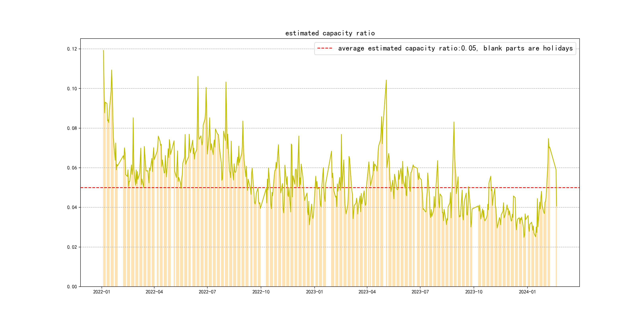Click the 2022-04 x-axis date label
The height and width of the screenshot is (322, 644).
(x=154, y=292)
